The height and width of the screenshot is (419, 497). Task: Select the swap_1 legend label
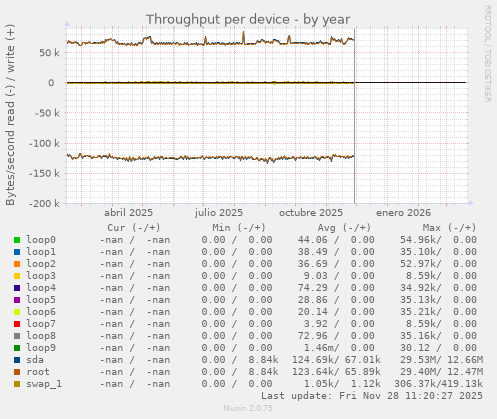click(44, 384)
